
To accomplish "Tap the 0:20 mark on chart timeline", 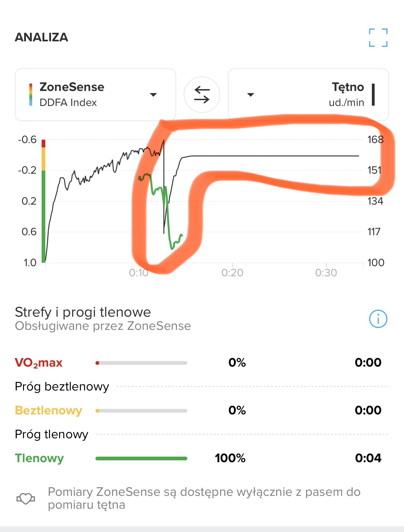I will [x=232, y=272].
